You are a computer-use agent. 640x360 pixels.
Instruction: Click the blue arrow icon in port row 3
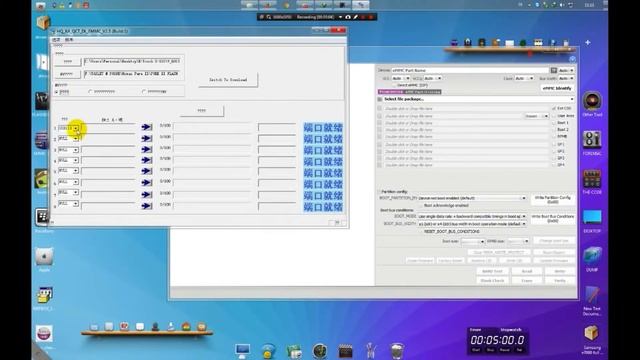point(147,149)
